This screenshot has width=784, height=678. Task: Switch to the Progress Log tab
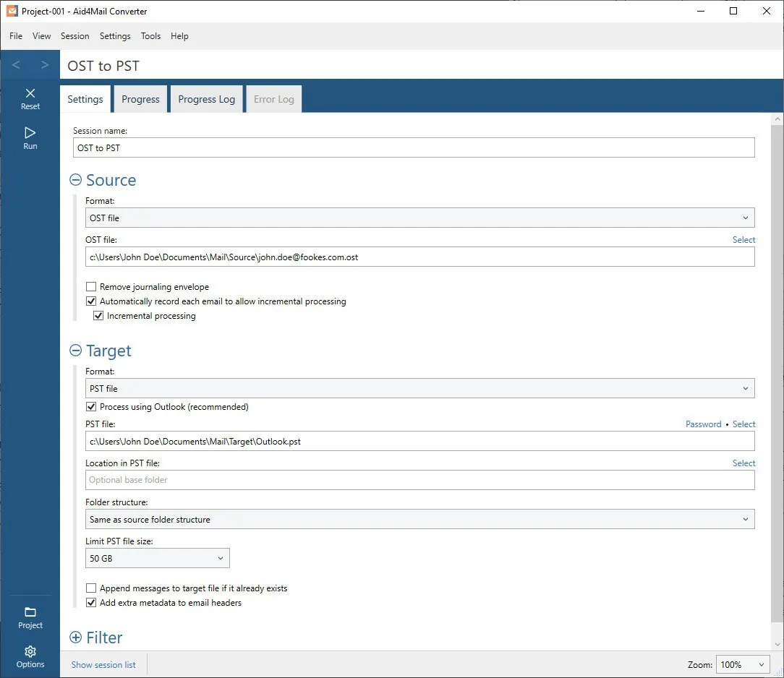[x=207, y=99]
